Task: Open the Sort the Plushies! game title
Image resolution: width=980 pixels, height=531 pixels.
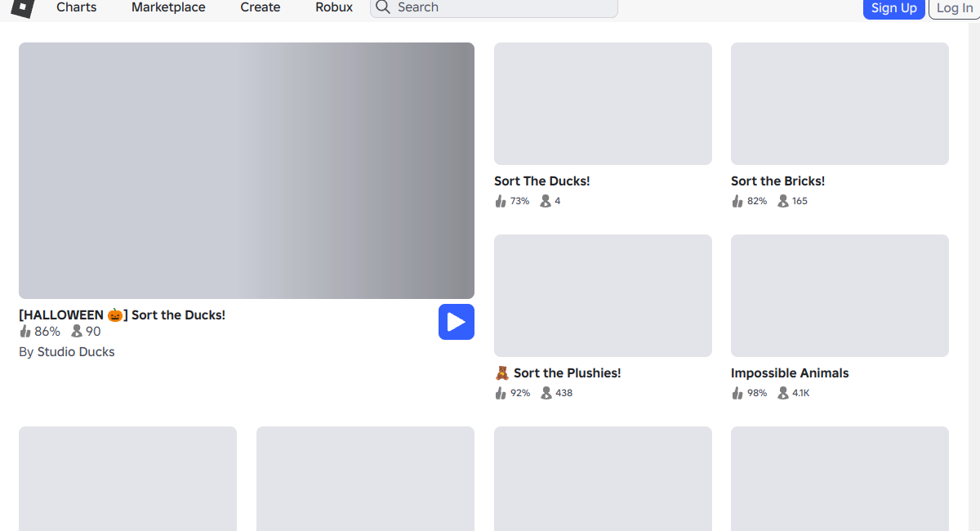Action: (x=558, y=373)
